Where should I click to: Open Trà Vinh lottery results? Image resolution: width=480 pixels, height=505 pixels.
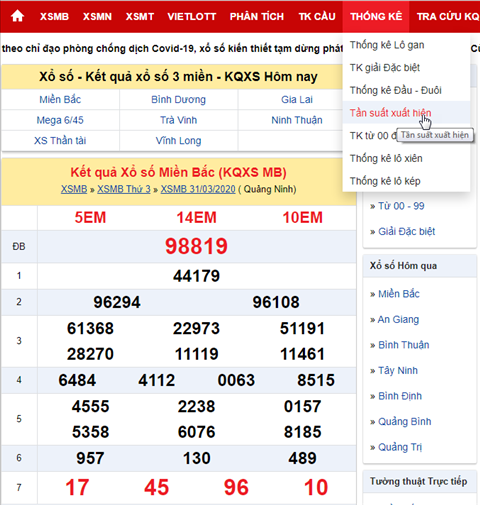[x=178, y=120]
